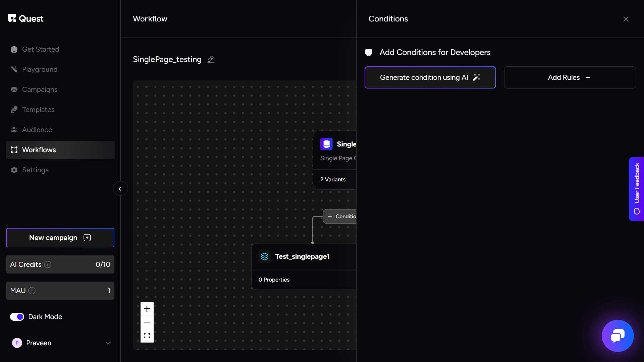The width and height of the screenshot is (644, 362).
Task: Click the AI Credits info icon
Action: pyautogui.click(x=48, y=264)
